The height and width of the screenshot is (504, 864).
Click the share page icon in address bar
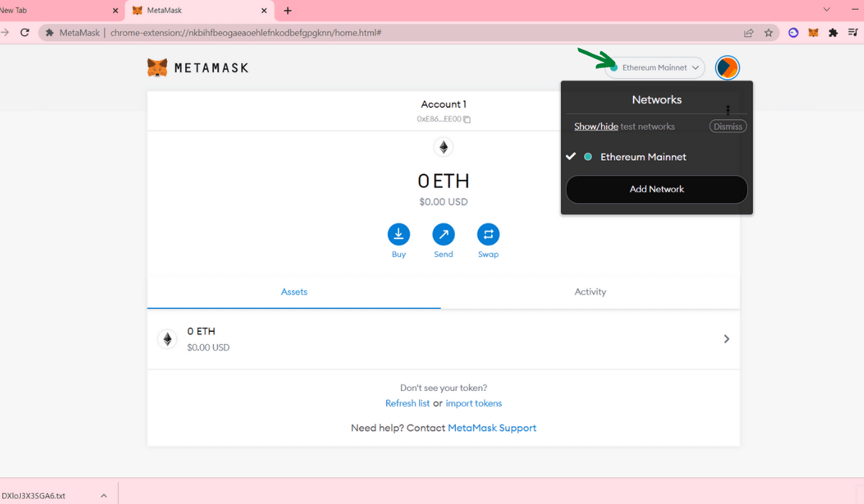(x=749, y=32)
